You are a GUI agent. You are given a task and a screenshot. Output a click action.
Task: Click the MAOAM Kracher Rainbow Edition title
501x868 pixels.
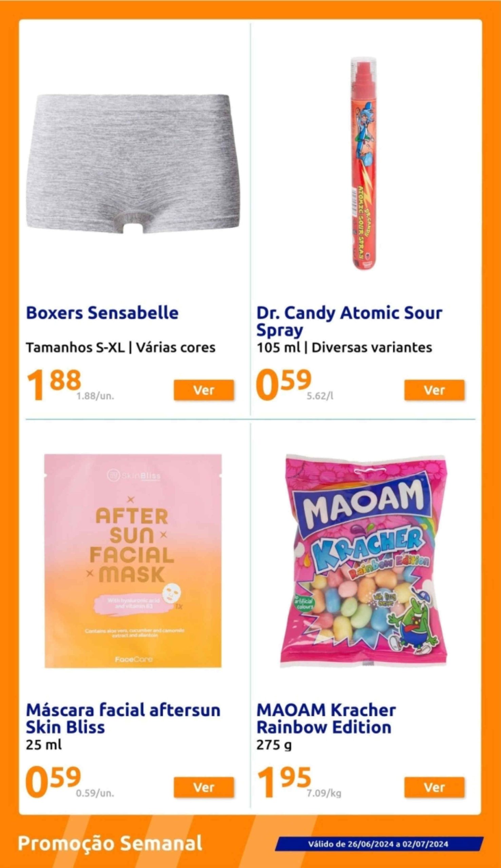click(x=326, y=718)
